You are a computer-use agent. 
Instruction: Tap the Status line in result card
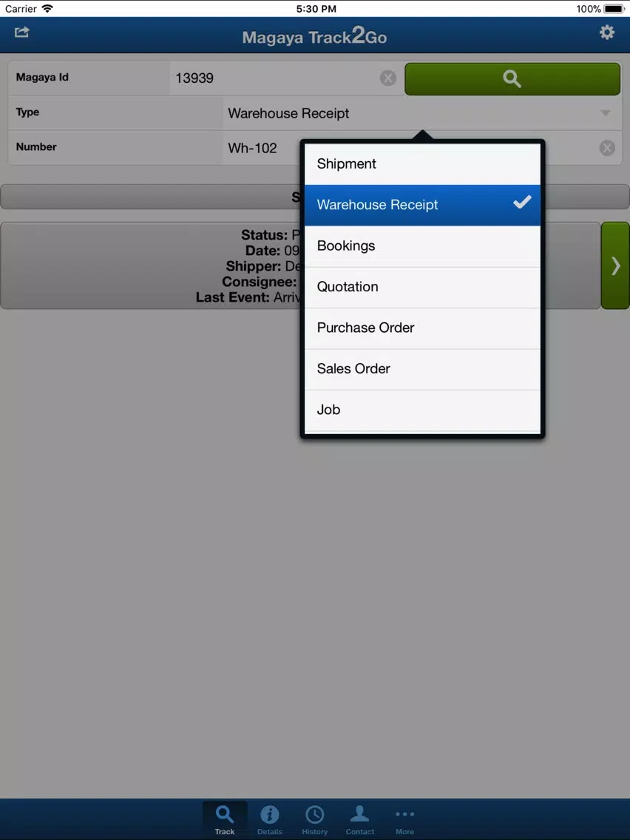pos(270,235)
